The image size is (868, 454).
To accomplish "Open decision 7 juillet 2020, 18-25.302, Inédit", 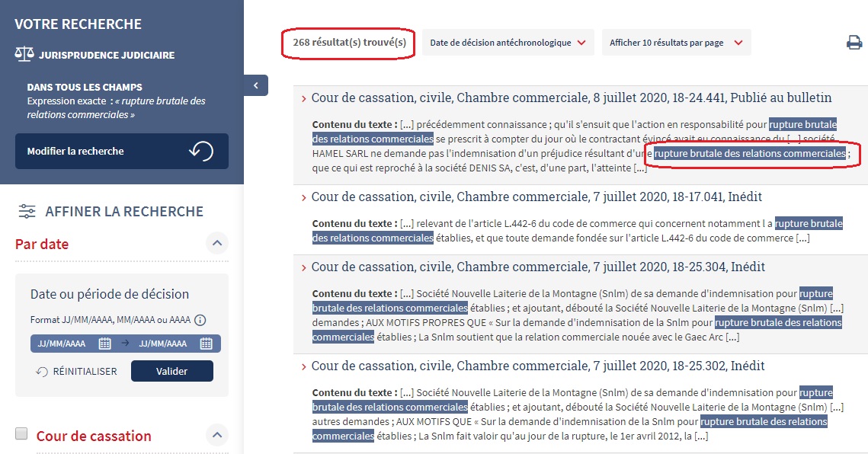I will (x=538, y=366).
